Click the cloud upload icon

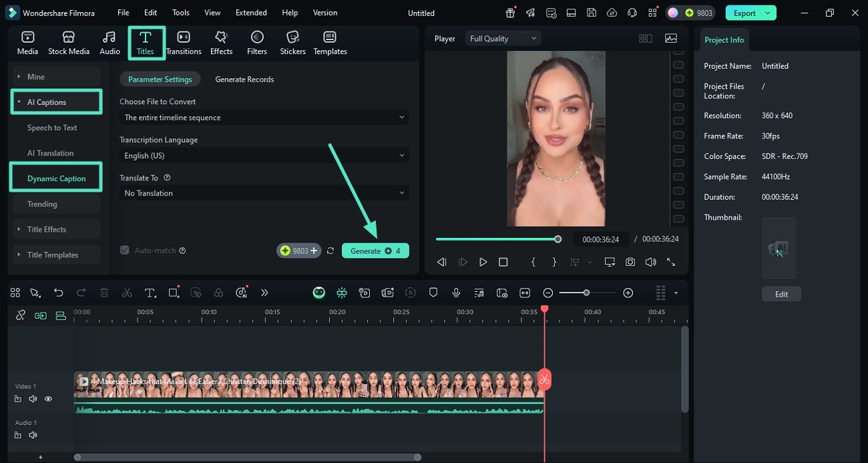pyautogui.click(x=612, y=13)
